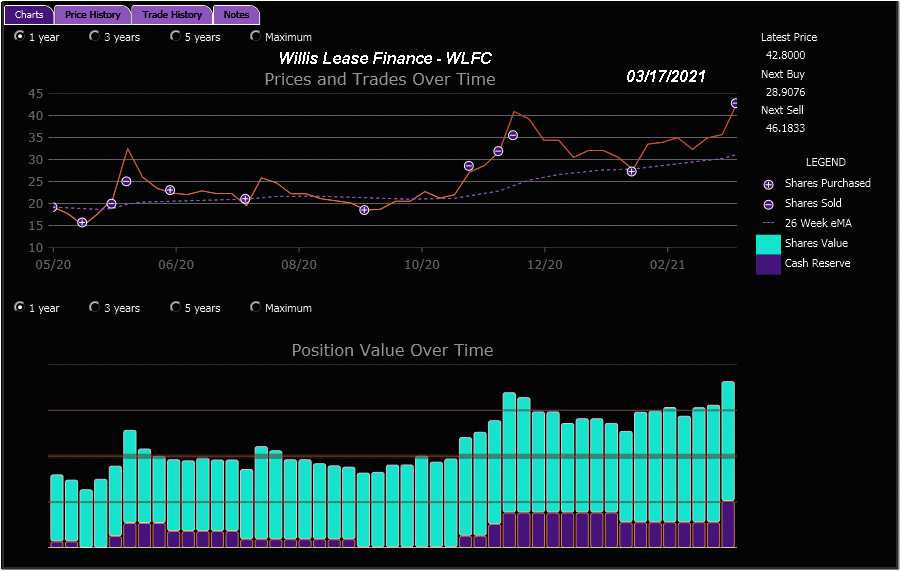
Task: Click the 26 Week eMA dashed line legend
Action: point(769,223)
